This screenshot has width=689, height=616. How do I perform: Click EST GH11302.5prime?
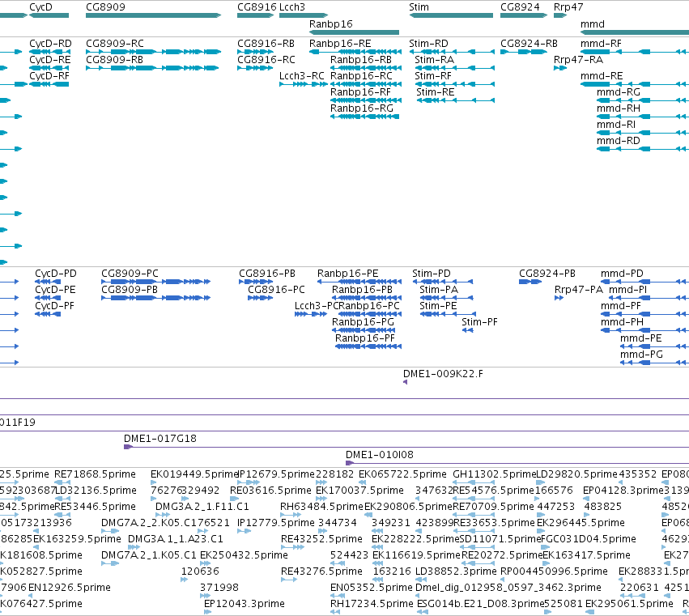pyautogui.click(x=474, y=482)
